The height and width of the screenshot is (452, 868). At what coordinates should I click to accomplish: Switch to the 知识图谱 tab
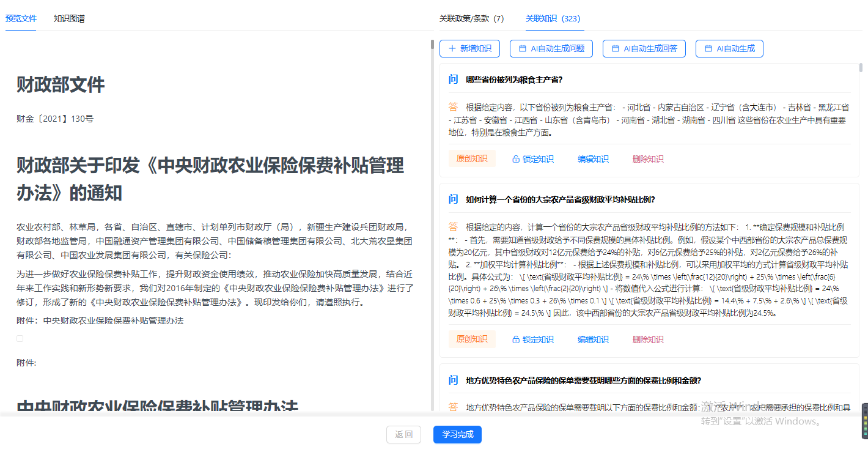69,18
